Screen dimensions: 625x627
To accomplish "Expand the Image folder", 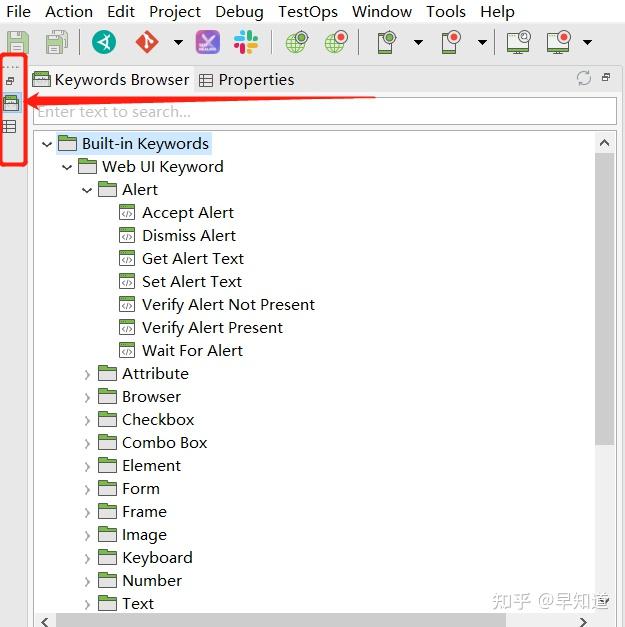I will pyautogui.click(x=87, y=535).
